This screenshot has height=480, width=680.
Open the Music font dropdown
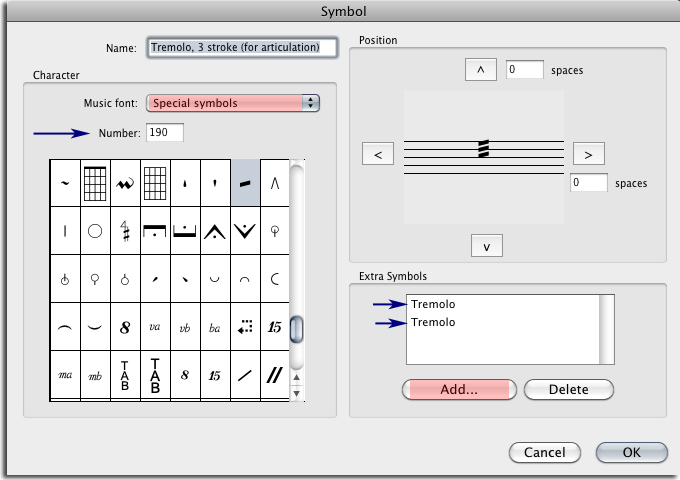point(233,103)
